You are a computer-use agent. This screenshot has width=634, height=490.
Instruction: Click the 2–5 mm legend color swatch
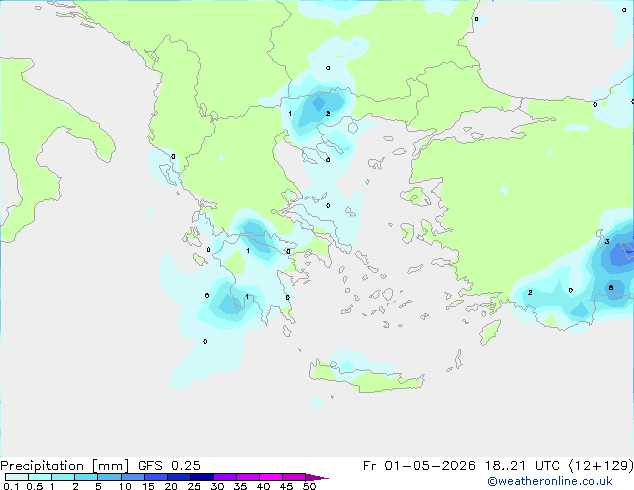(x=86, y=477)
